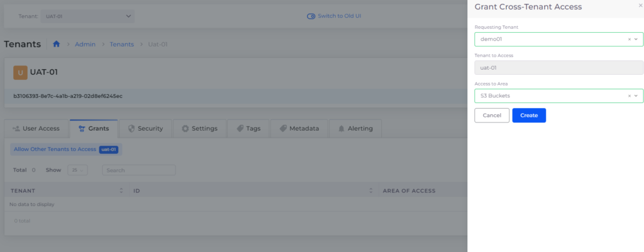Open the Tenant UAT-01 selector dropdown

point(88,16)
